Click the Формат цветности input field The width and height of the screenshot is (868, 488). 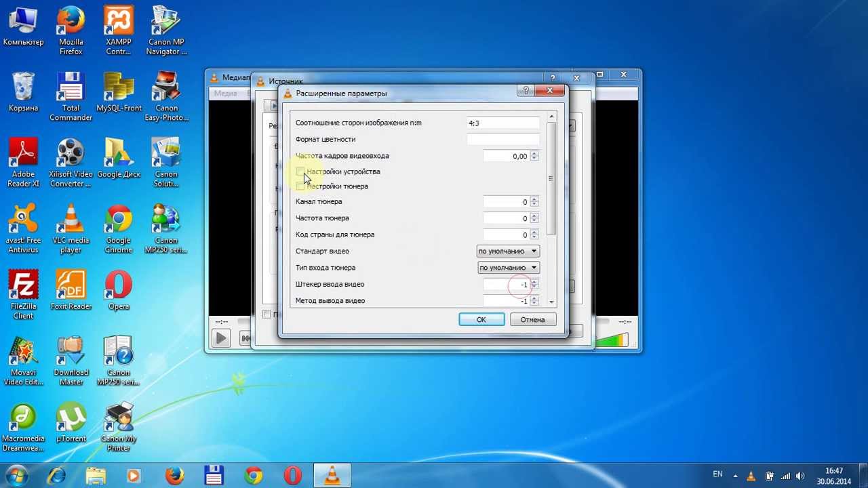point(502,140)
